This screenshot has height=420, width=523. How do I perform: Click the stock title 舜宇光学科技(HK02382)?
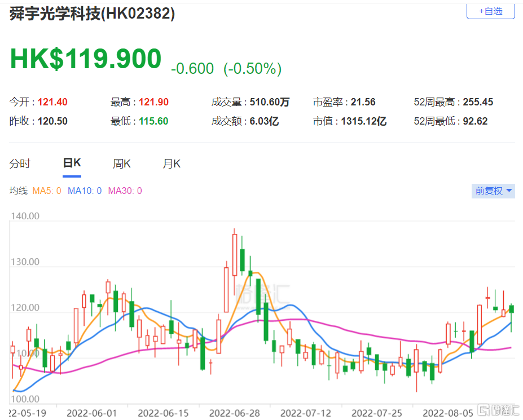(92, 14)
